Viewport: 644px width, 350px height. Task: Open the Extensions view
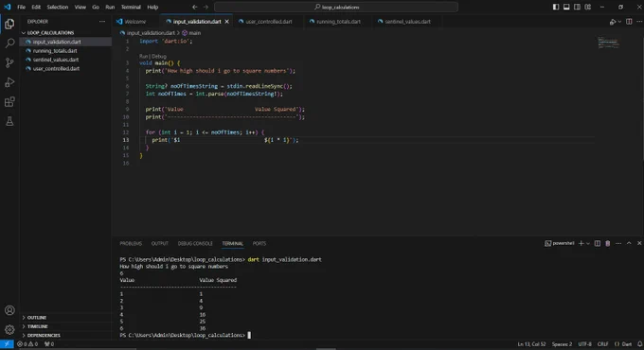(9, 101)
